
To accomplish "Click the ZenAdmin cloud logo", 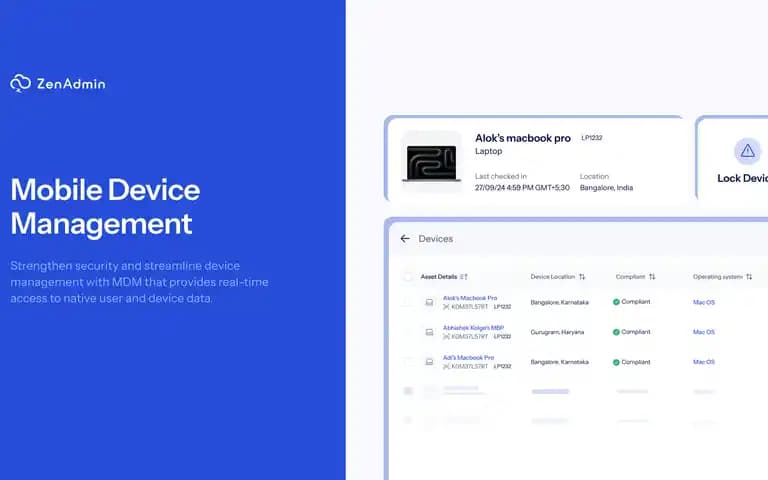I will point(21,83).
